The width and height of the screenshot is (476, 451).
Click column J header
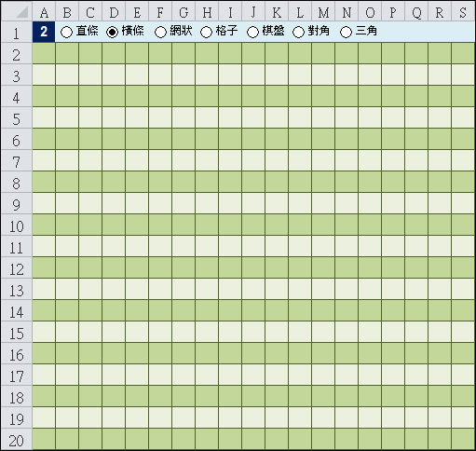[253, 12]
